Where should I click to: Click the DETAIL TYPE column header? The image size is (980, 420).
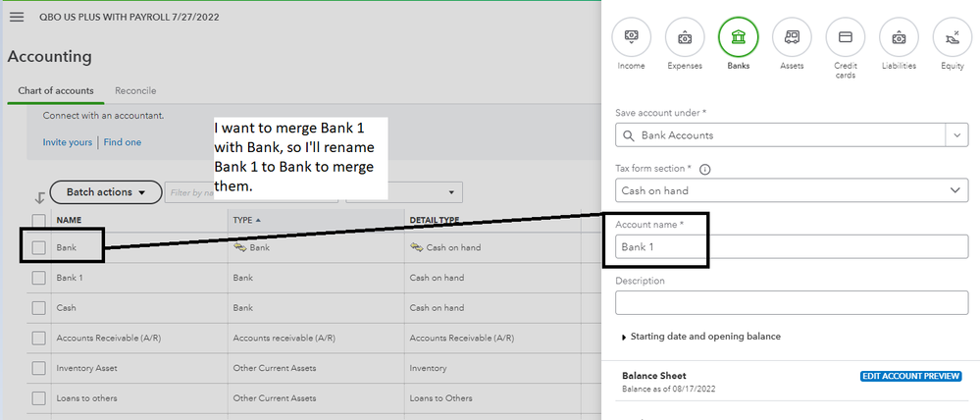[x=435, y=220]
